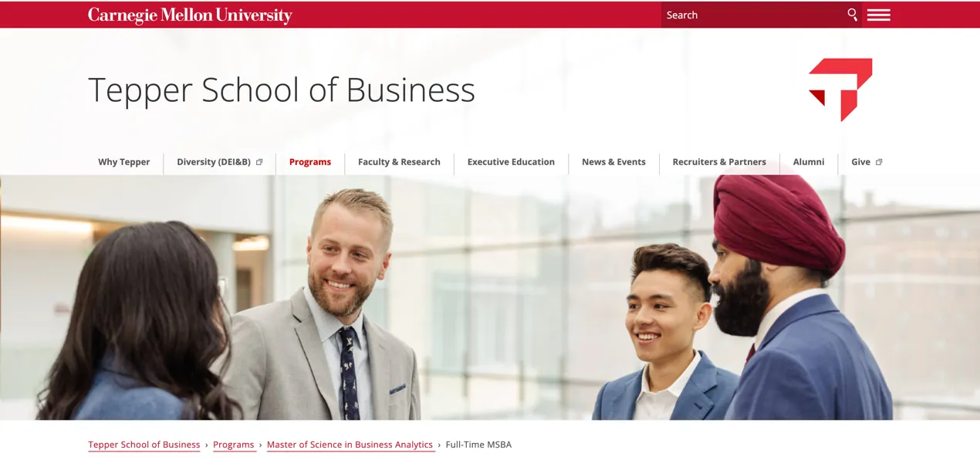Click the external link icon beside Diversity (DEI&B)
Viewport: 980px width, 470px height.
(x=259, y=162)
